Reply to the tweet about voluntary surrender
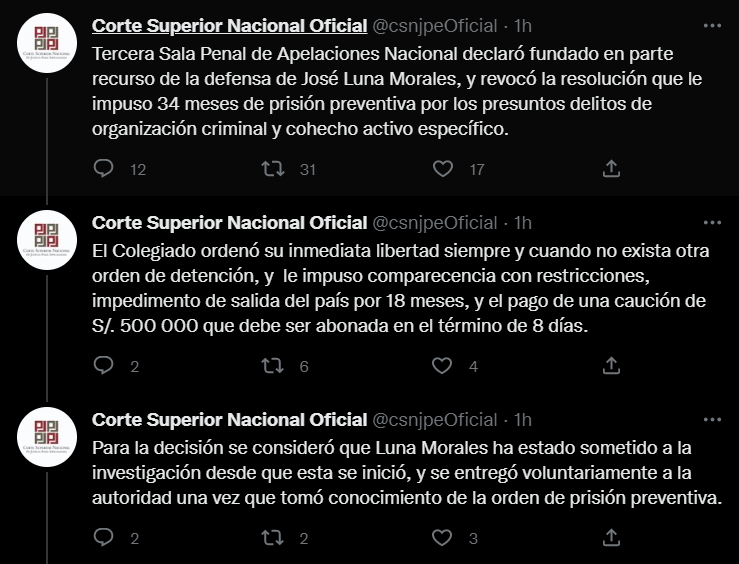This screenshot has height=564, width=739. 104,538
